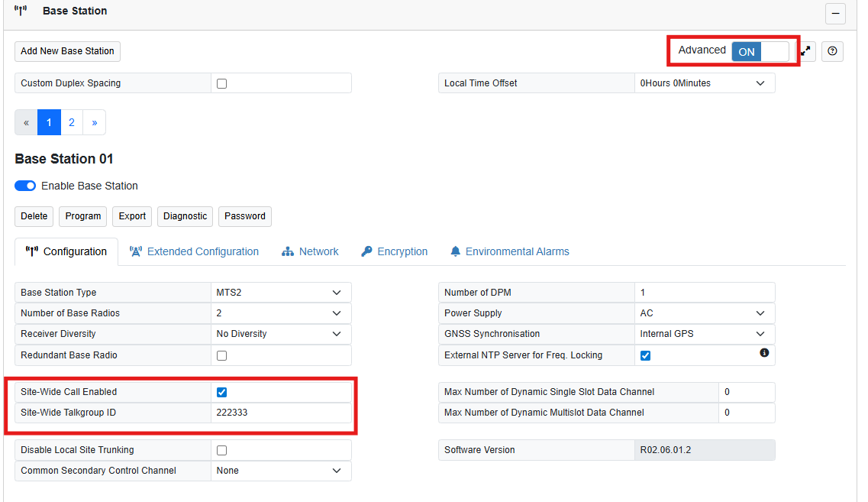Click the Diagnostic button
868x502 pixels.
coord(185,216)
